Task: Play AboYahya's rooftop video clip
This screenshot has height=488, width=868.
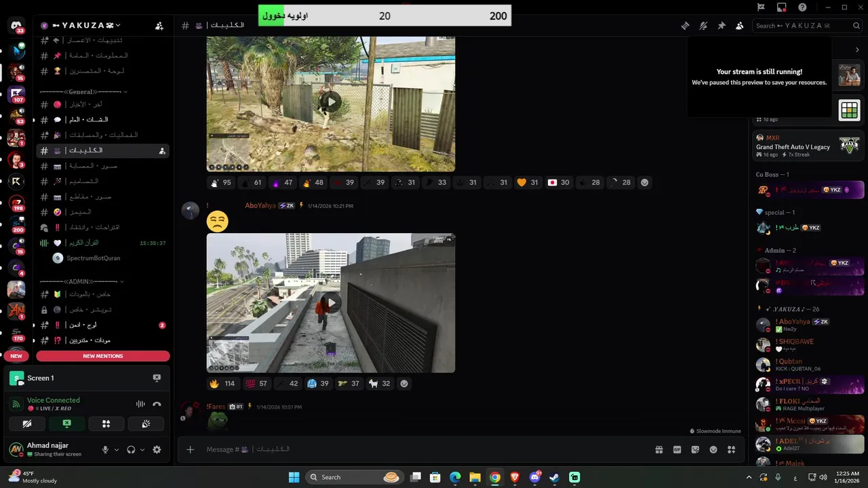Action: [x=330, y=302]
